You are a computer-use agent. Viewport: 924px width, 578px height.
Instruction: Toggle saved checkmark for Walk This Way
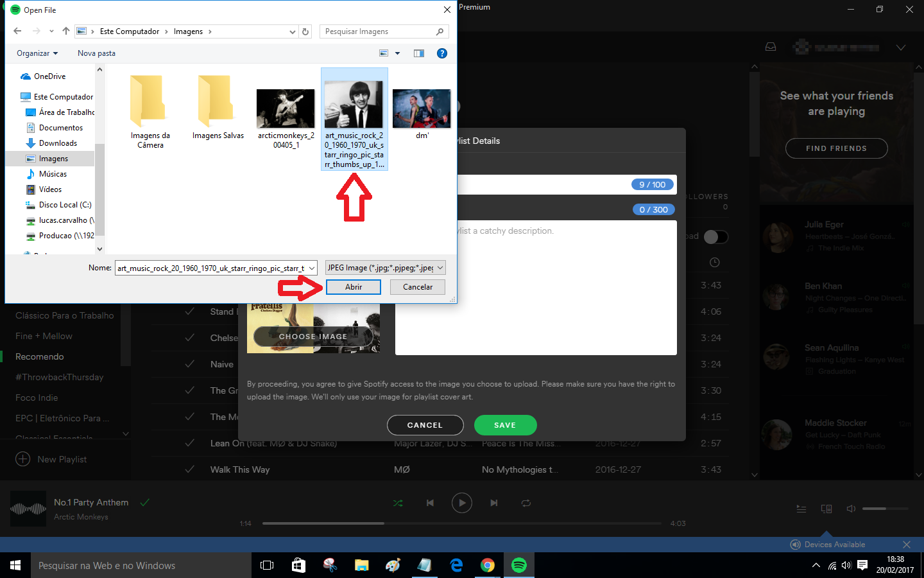(189, 469)
